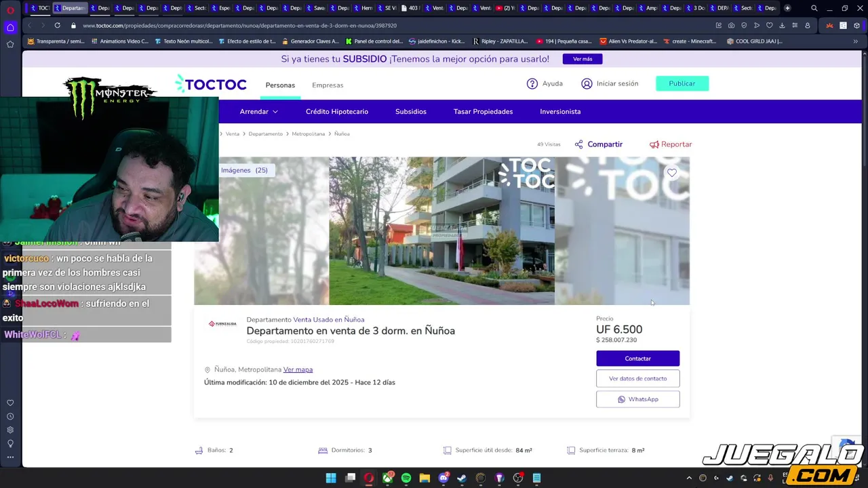This screenshot has width=868, height=488.
Task: Click the Dormitorios: 3 detail
Action: click(x=346, y=451)
